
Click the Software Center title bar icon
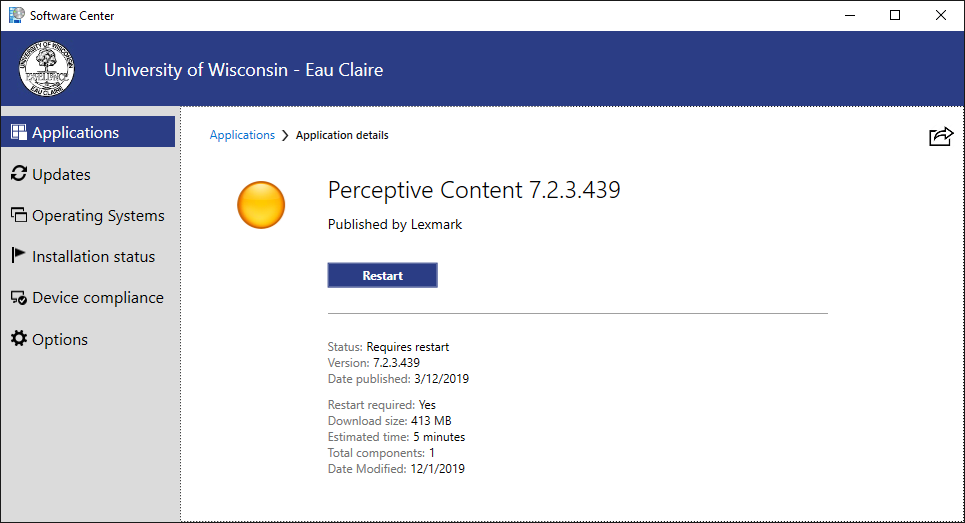coord(15,15)
